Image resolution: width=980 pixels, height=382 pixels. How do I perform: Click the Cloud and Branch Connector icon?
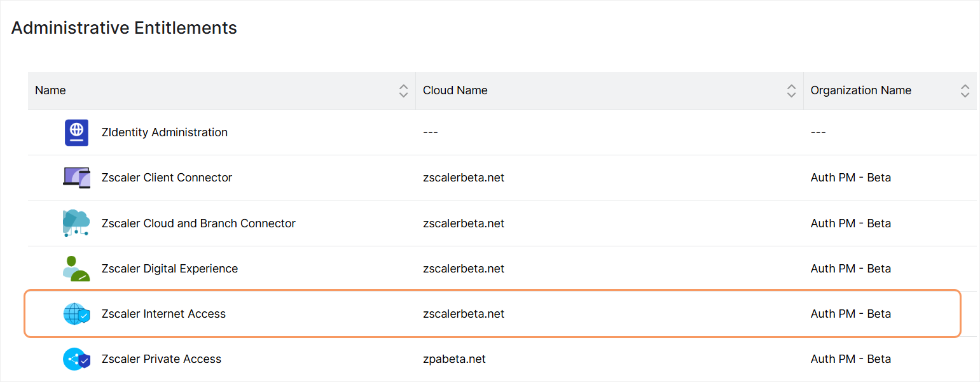point(76,223)
